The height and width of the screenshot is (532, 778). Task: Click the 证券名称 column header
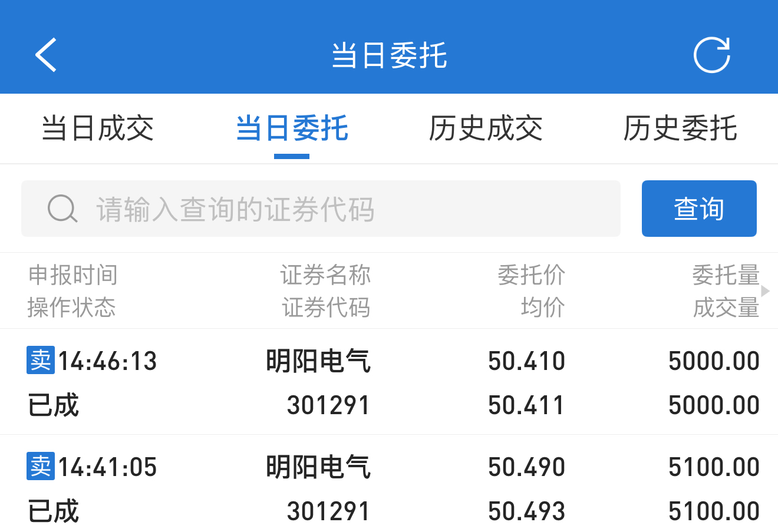[325, 275]
